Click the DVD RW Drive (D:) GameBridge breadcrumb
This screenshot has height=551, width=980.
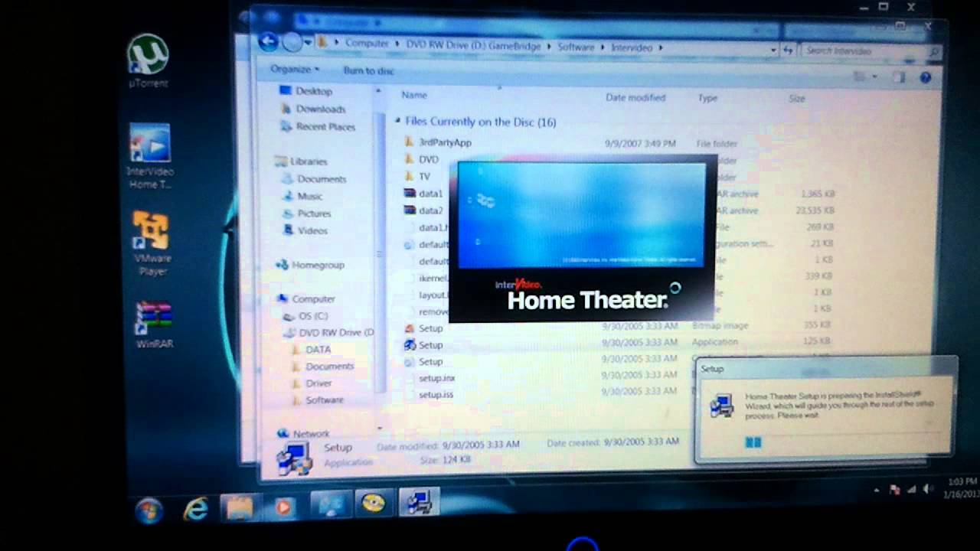pos(474,46)
